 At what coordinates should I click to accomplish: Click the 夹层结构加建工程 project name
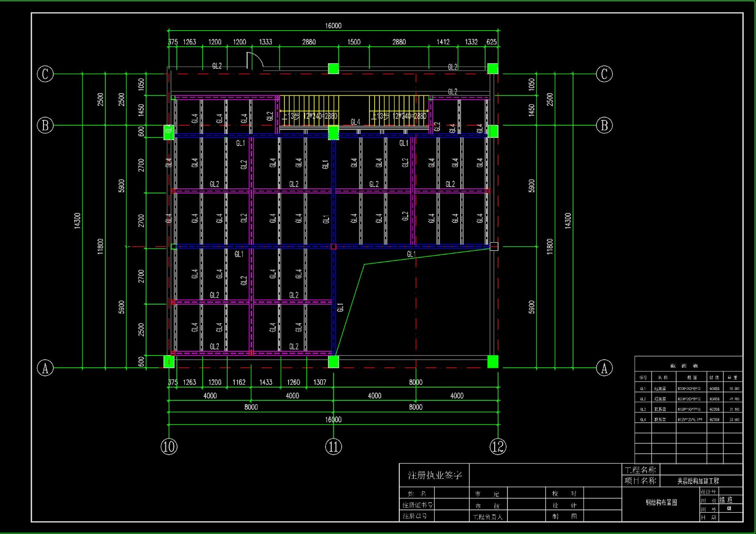(x=698, y=481)
